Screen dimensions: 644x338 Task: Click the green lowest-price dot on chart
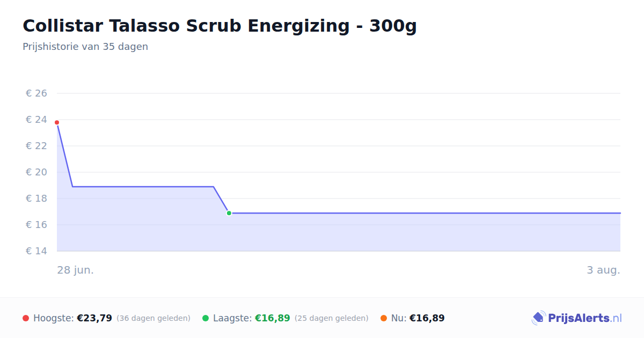tap(229, 213)
